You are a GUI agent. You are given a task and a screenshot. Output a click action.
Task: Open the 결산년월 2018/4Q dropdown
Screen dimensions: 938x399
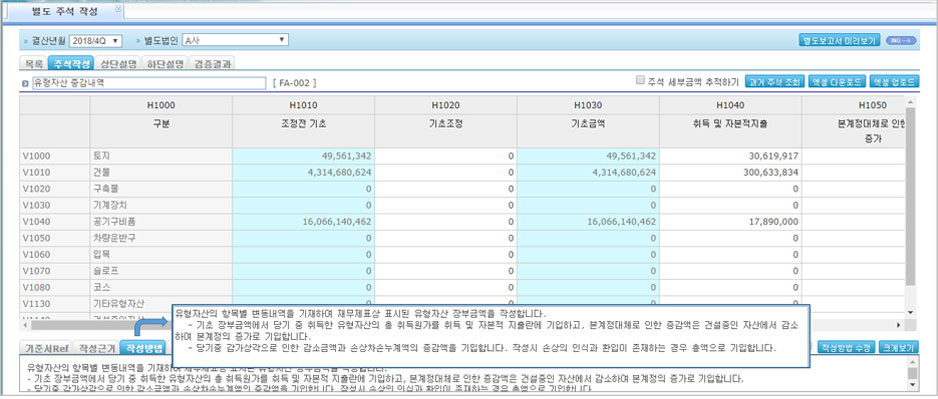[x=96, y=40]
